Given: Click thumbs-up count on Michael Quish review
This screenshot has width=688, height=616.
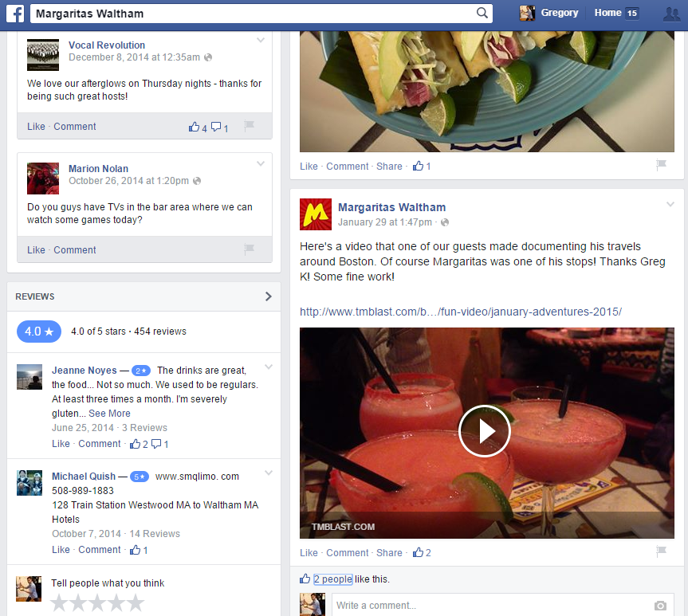Looking at the screenshot, I should tap(139, 550).
